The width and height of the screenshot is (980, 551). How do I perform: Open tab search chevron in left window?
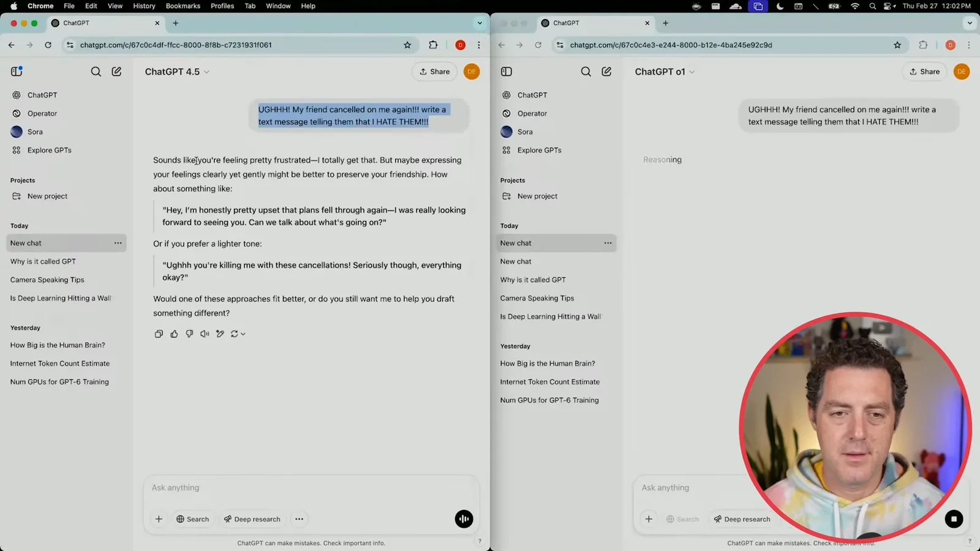click(480, 23)
